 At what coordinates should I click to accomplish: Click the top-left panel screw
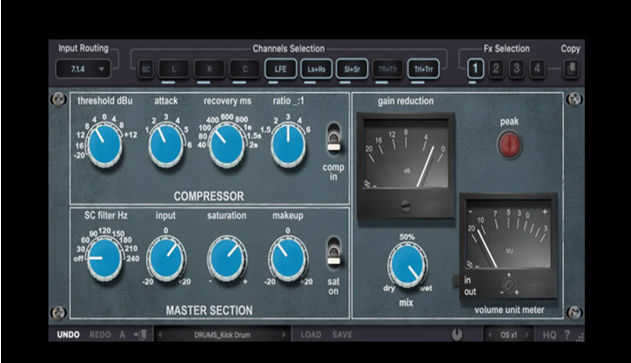(x=59, y=99)
